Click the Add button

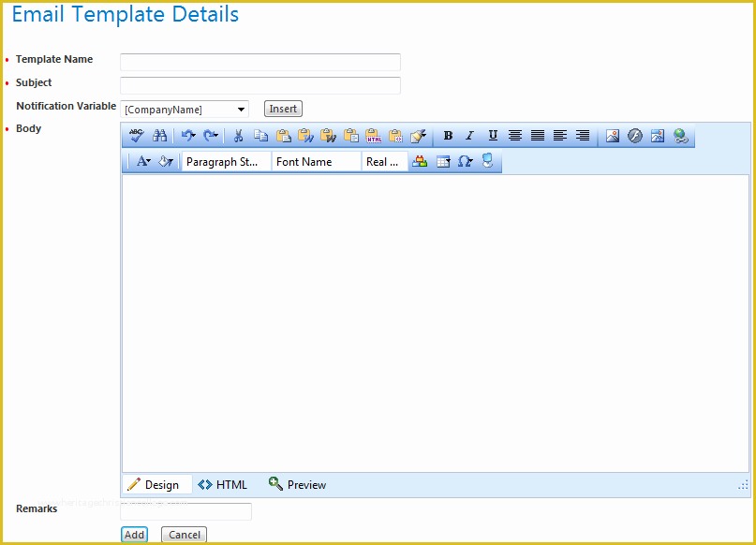(134, 535)
